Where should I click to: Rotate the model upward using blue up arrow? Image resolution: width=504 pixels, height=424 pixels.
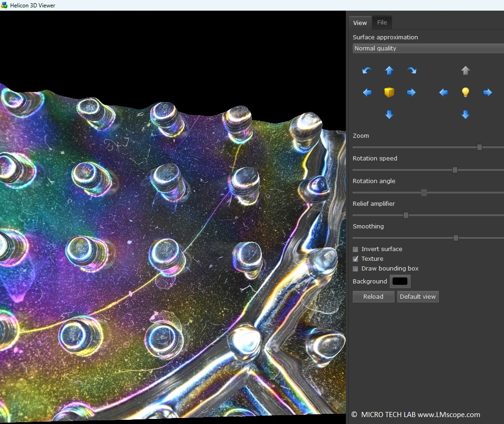coord(389,70)
